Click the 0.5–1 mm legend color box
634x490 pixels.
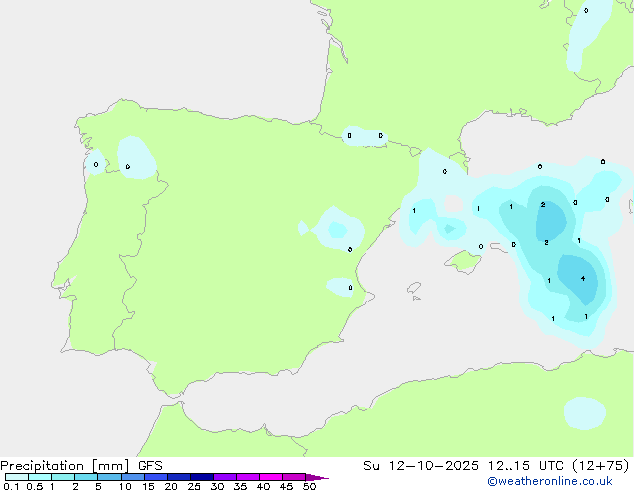click(40, 477)
